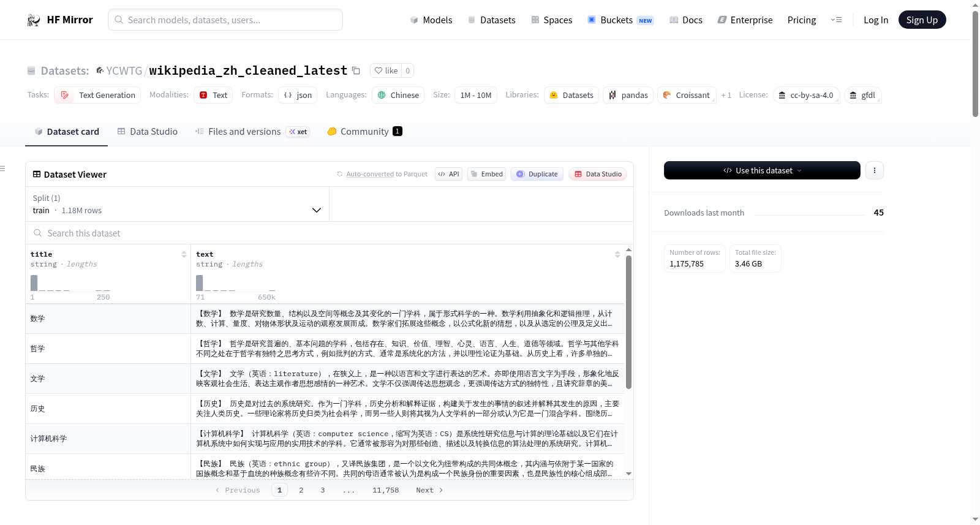Image resolution: width=980 pixels, height=525 pixels.
Task: Click the API button
Action: [x=448, y=174]
